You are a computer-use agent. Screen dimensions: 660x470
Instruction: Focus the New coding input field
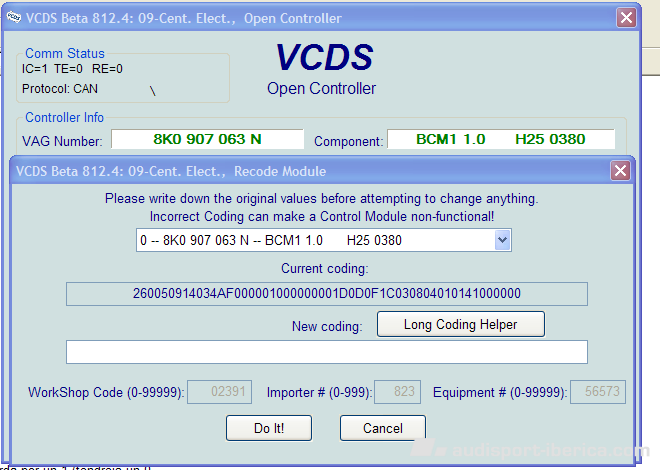pos(327,352)
